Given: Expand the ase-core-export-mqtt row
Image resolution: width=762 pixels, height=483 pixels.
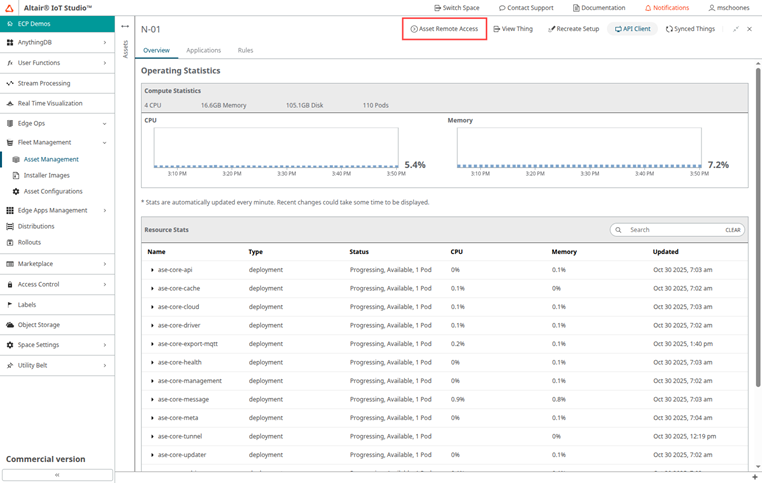Looking at the screenshot, I should [x=152, y=343].
